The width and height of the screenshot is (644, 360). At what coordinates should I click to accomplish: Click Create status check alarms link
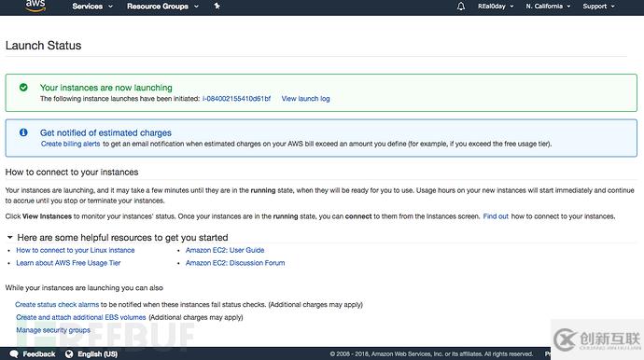pyautogui.click(x=57, y=305)
